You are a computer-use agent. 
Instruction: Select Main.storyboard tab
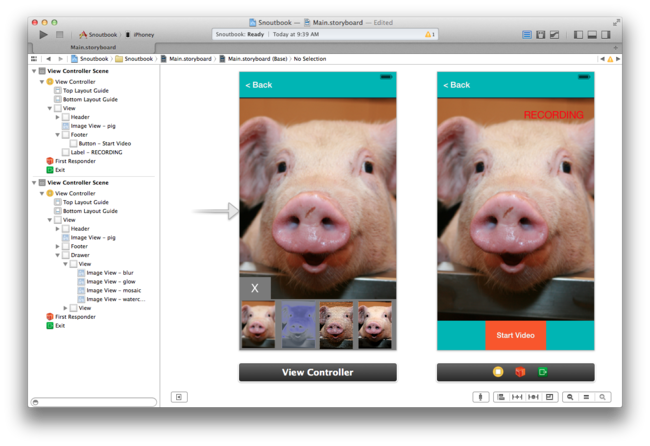(93, 47)
